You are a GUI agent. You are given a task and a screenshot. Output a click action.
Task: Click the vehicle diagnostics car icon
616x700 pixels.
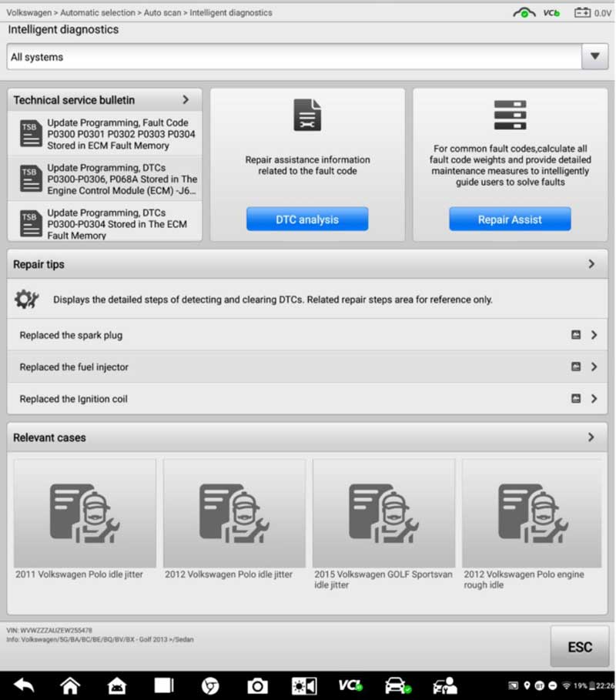coord(397,685)
